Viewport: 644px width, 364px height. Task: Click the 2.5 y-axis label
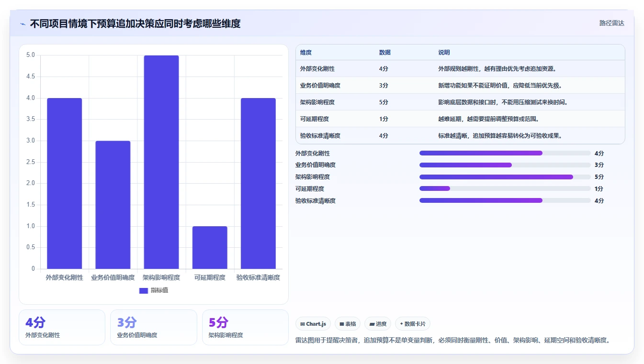[x=30, y=162]
